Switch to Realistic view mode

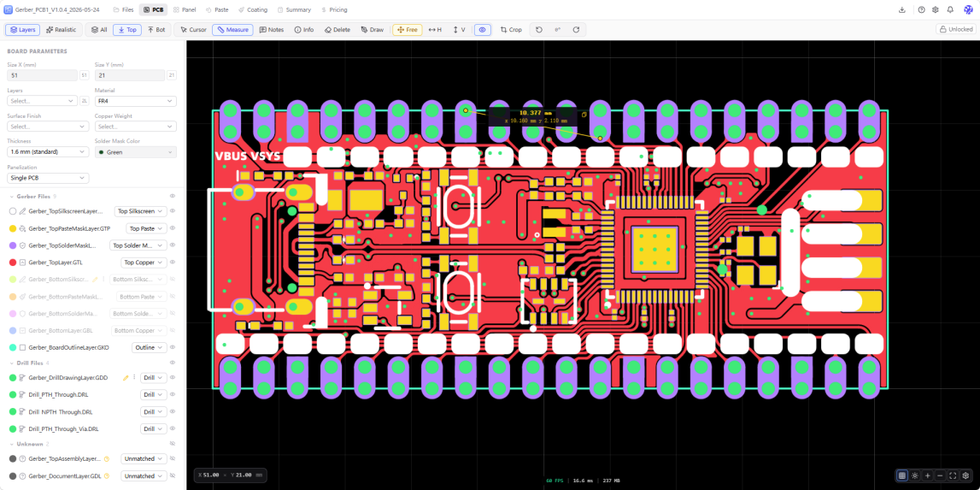[x=62, y=29]
